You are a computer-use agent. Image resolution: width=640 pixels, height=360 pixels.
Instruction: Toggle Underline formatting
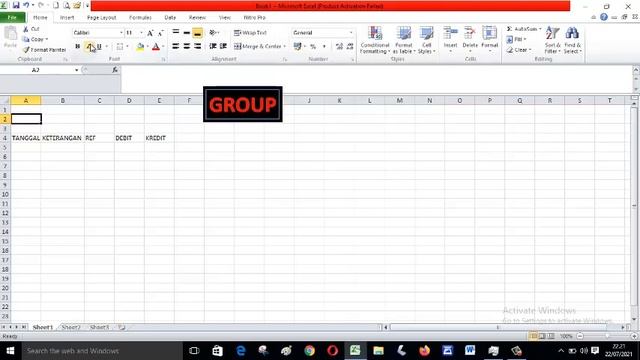[x=99, y=47]
